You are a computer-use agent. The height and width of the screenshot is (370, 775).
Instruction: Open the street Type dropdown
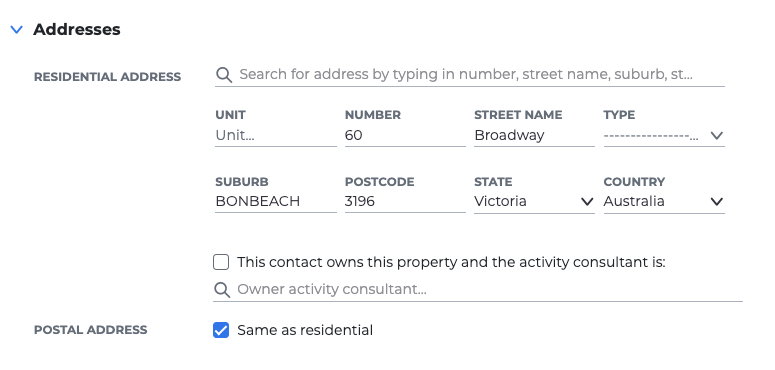664,135
